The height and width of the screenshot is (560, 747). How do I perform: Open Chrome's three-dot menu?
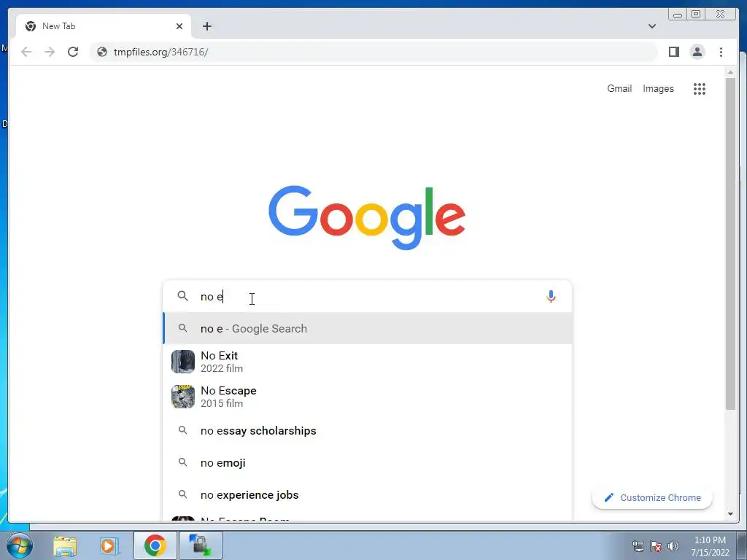(x=721, y=52)
